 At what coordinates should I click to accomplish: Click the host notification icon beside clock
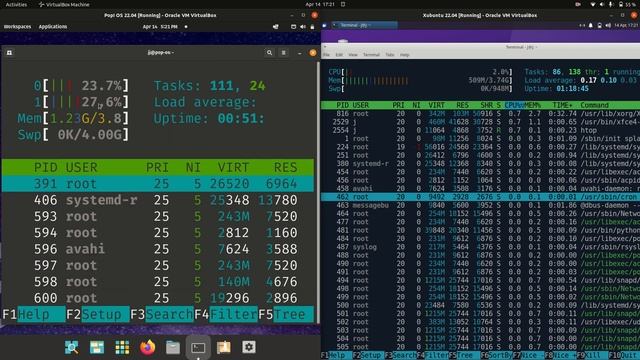point(343,4)
